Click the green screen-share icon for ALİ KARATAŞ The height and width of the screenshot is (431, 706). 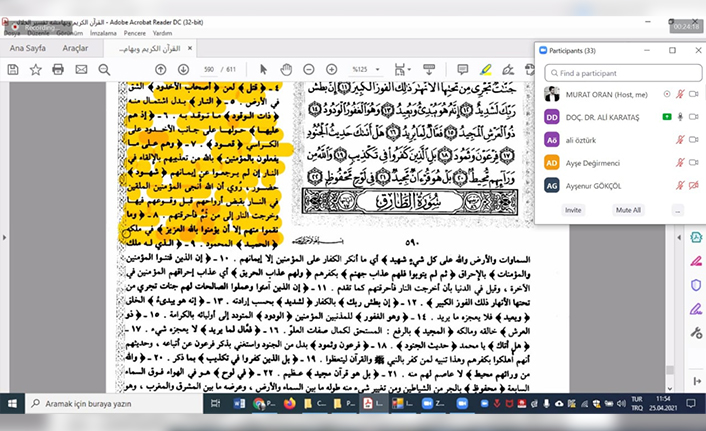(667, 117)
